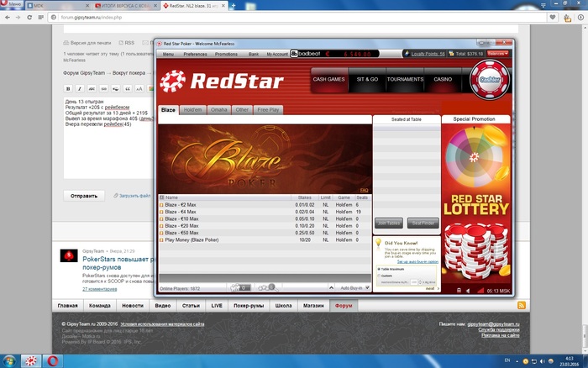
Task: Click the Join Tables button
Action: point(388,223)
